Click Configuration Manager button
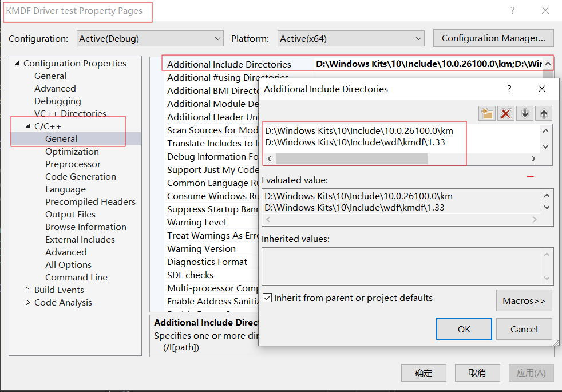Screen dimensions: 562x392 pos(493,38)
